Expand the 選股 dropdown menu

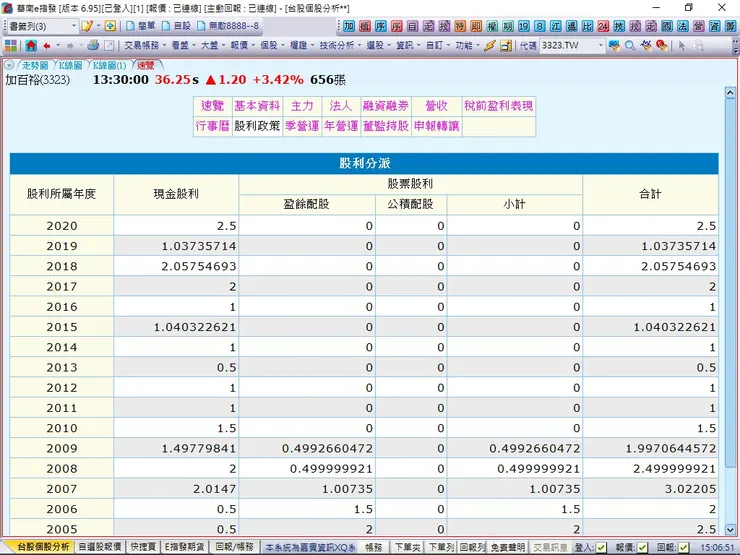coord(378,46)
